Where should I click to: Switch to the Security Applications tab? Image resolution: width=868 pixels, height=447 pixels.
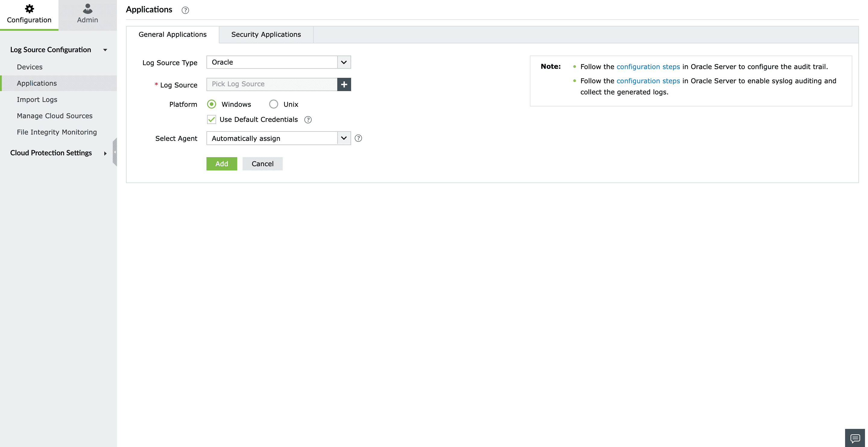(x=266, y=34)
